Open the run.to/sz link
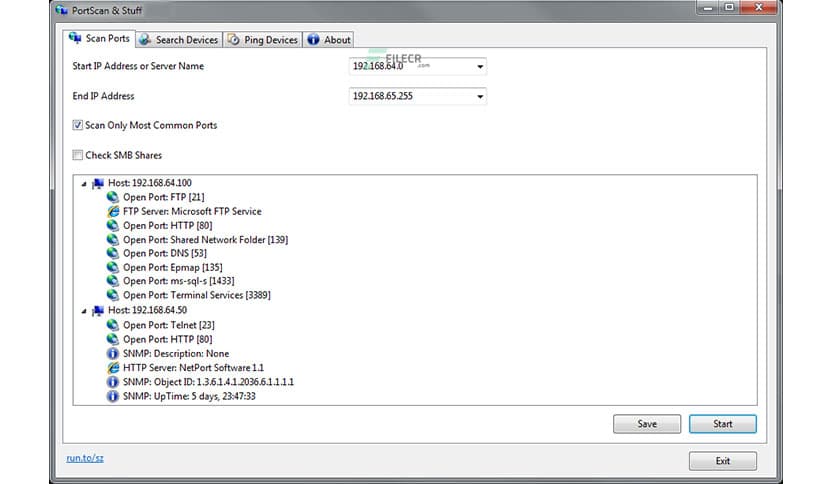Screen dimensions: 836x484 coord(85,458)
